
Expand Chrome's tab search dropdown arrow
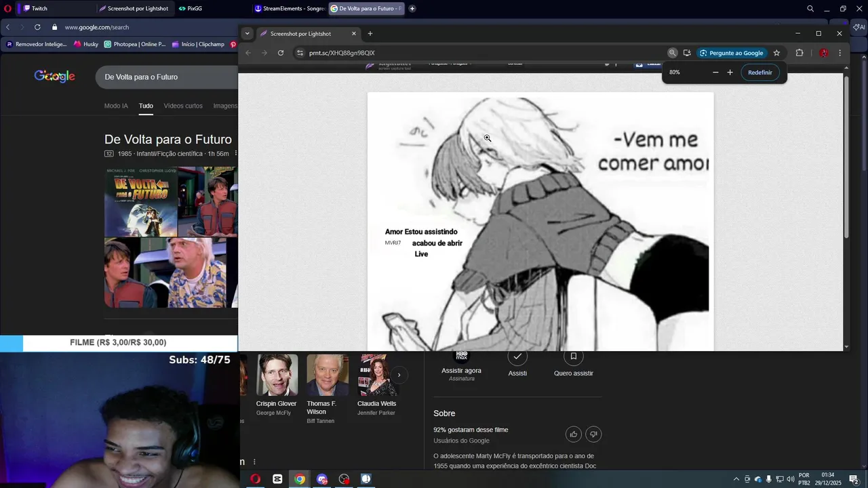(247, 33)
